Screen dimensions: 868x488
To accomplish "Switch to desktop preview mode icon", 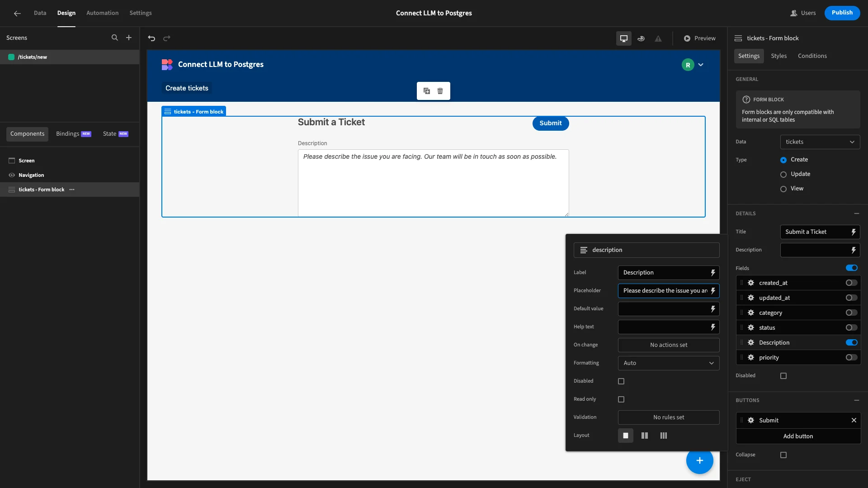I will click(x=624, y=38).
